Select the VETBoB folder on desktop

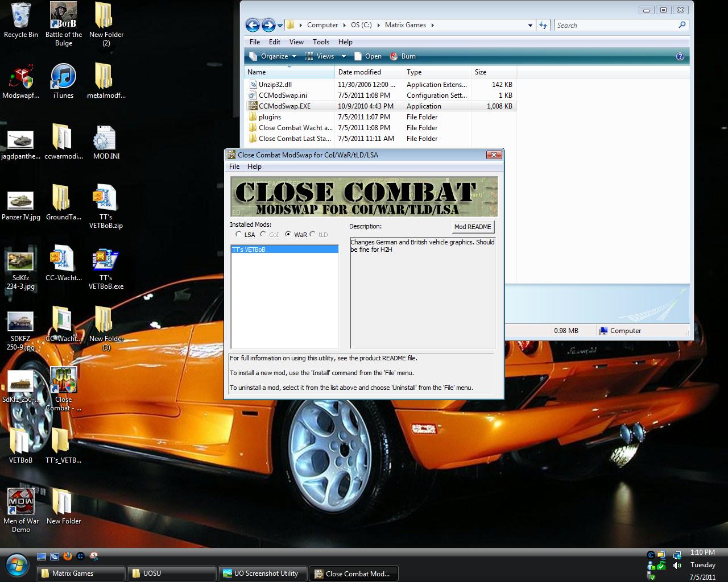click(x=21, y=446)
